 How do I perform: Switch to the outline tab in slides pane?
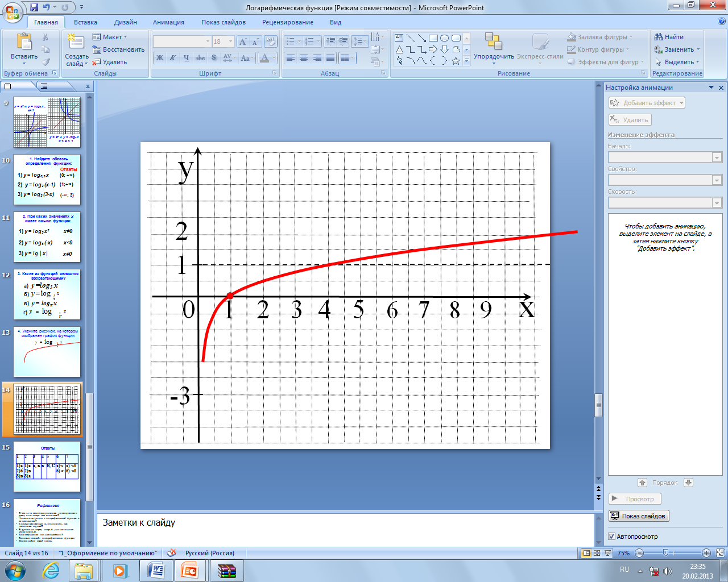point(44,86)
